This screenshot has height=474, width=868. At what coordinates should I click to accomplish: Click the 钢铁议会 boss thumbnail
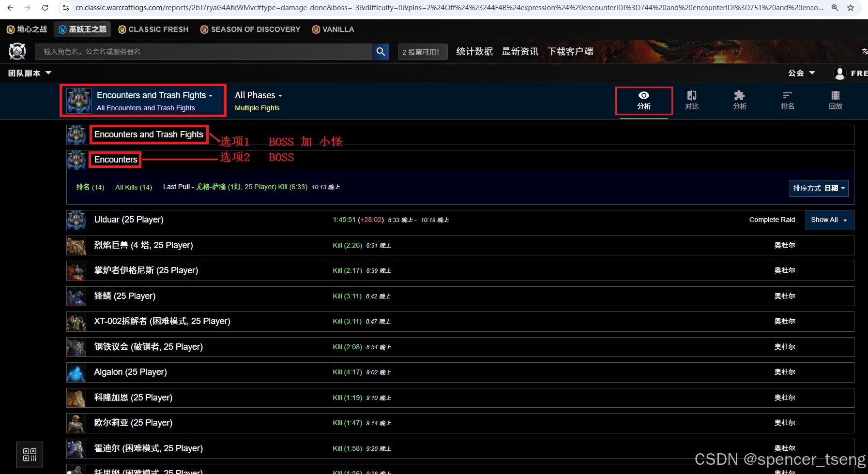[76, 347]
